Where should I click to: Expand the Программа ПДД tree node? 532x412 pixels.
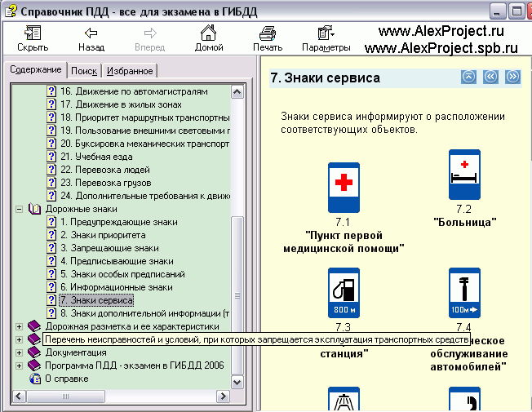pyautogui.click(x=20, y=365)
